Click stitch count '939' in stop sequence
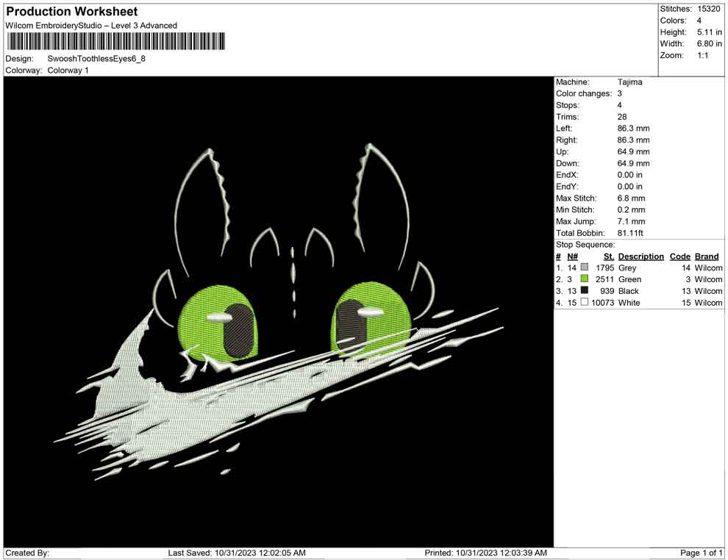The image size is (728, 560). click(x=607, y=291)
